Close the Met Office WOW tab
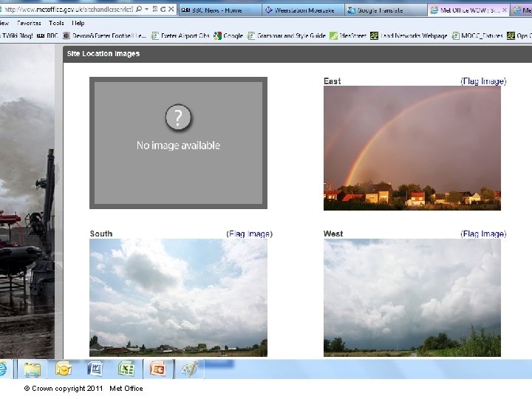The image size is (532, 399). (505, 10)
